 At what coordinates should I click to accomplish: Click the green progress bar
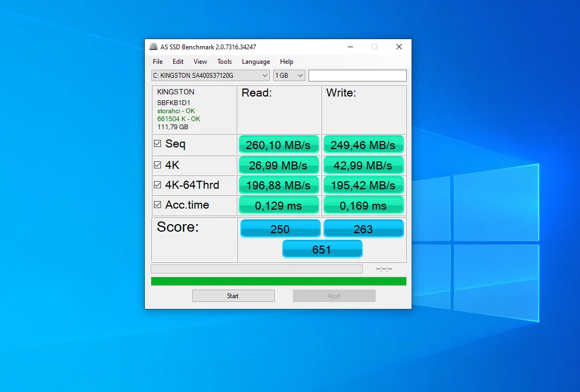tap(278, 282)
